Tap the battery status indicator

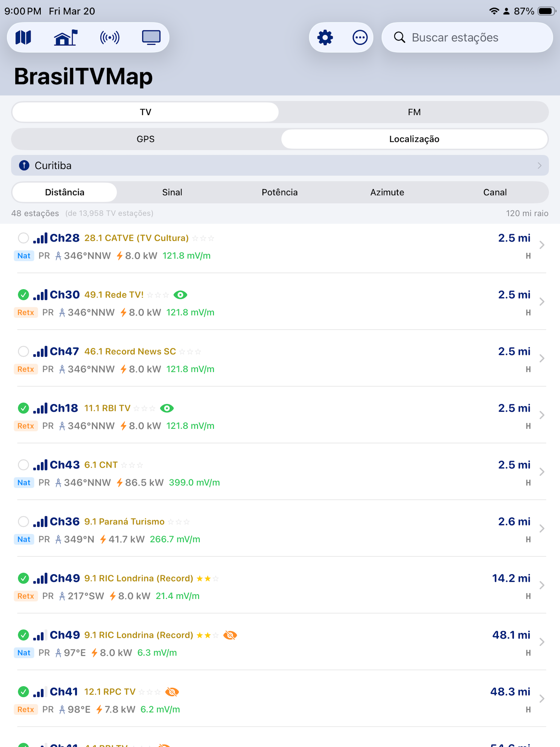pyautogui.click(x=547, y=11)
